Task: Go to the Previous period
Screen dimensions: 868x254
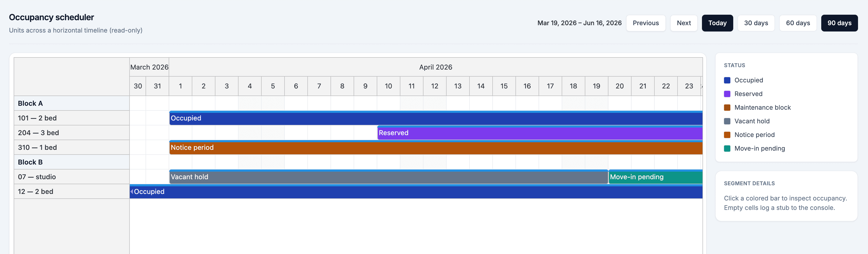Action: point(645,23)
